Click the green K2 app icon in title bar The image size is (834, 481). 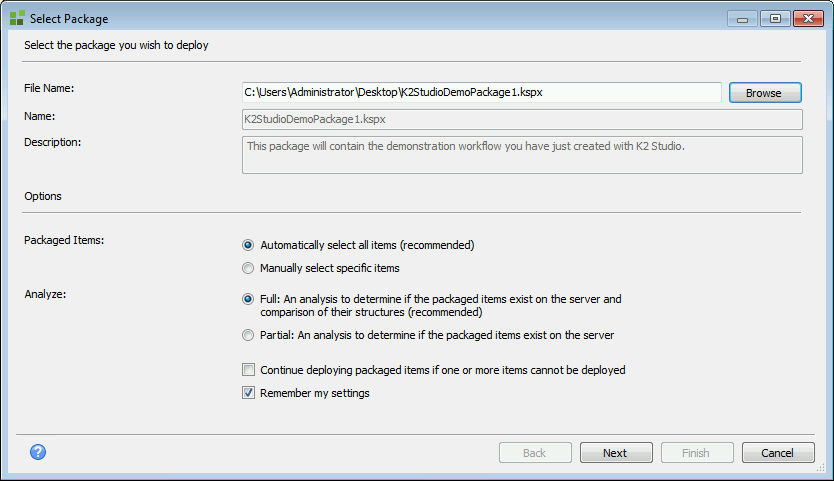click(17, 18)
